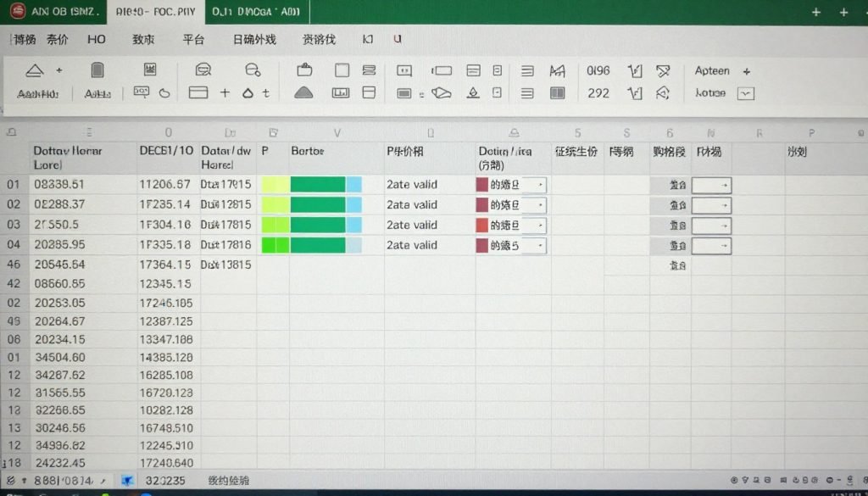868x496 pixels.
Task: Click the letter t icon beside droplet
Action: point(265,93)
